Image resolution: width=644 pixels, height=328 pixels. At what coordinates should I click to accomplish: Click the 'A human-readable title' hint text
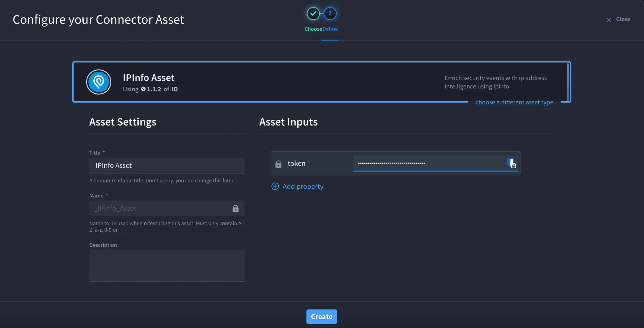coord(162,181)
